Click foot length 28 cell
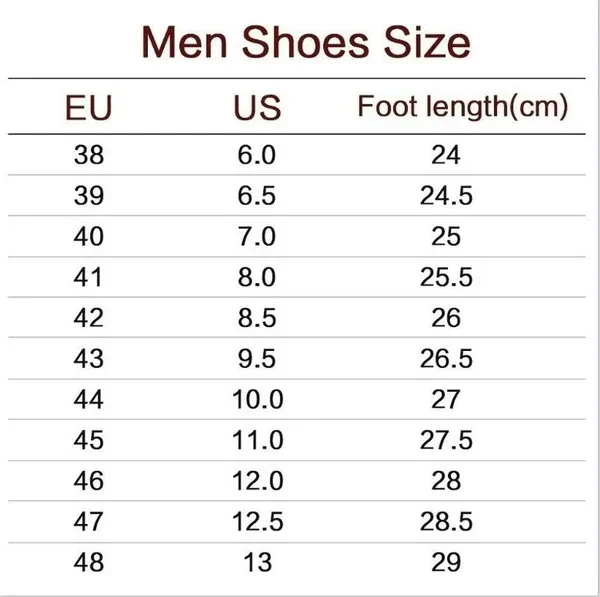Image resolution: width=600 pixels, height=597 pixels. tap(446, 480)
